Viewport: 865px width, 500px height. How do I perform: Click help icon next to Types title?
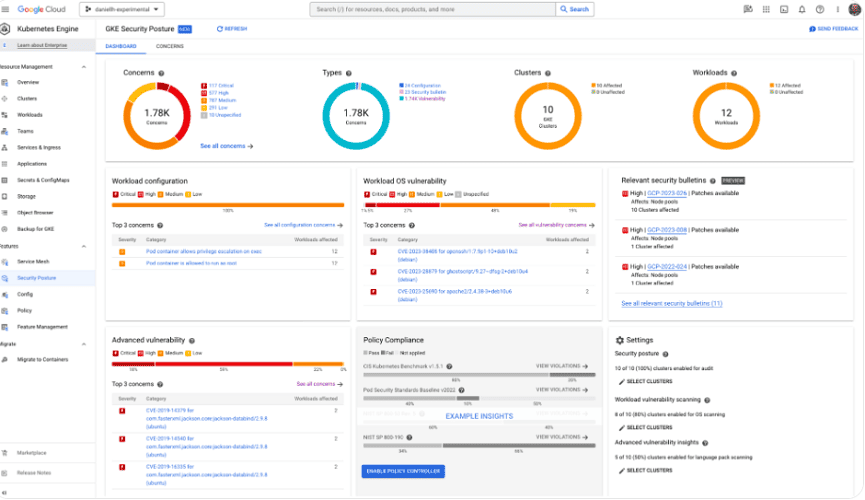click(349, 73)
